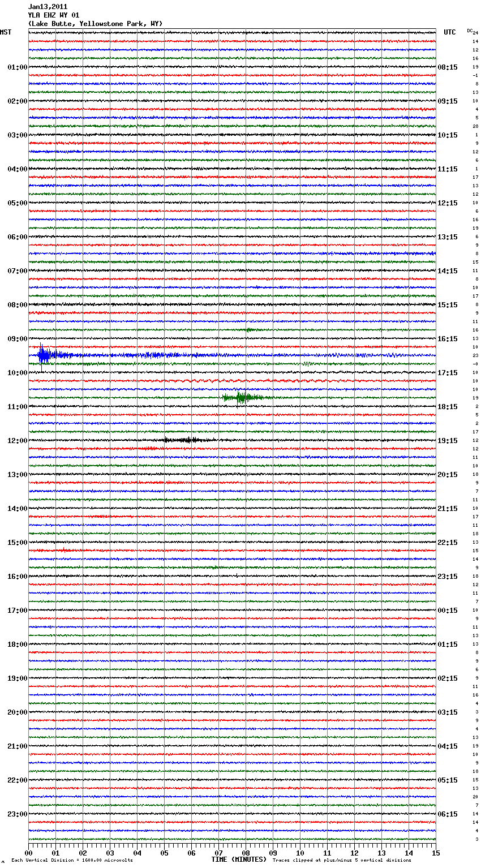The width and height of the screenshot is (481, 868).
Task: Click 'Each Vertical Division = 1600.00 microvolts' note
Action: [x=72, y=861]
